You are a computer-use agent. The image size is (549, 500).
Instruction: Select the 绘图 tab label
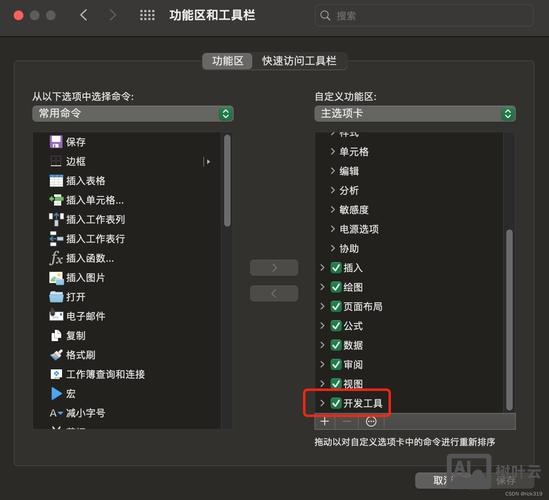353,287
